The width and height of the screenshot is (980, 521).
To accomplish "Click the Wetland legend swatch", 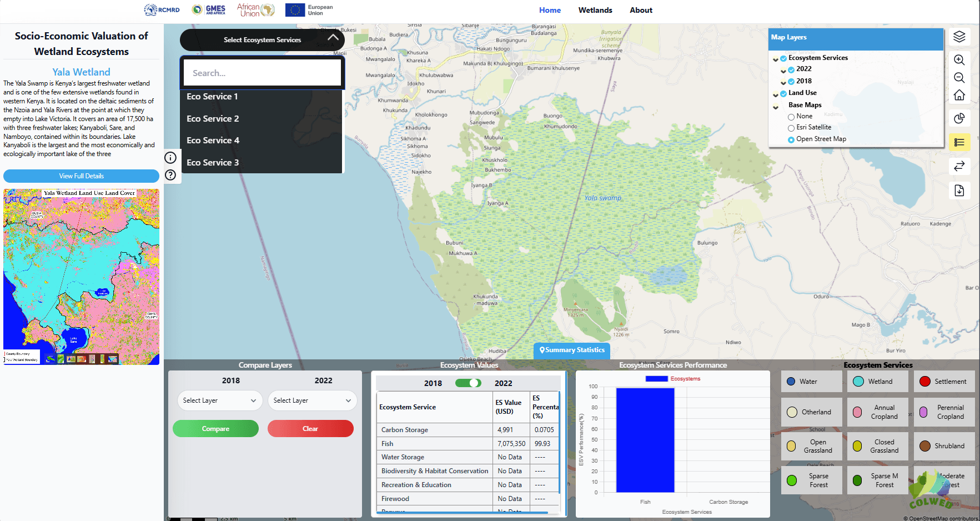I will click(x=858, y=382).
